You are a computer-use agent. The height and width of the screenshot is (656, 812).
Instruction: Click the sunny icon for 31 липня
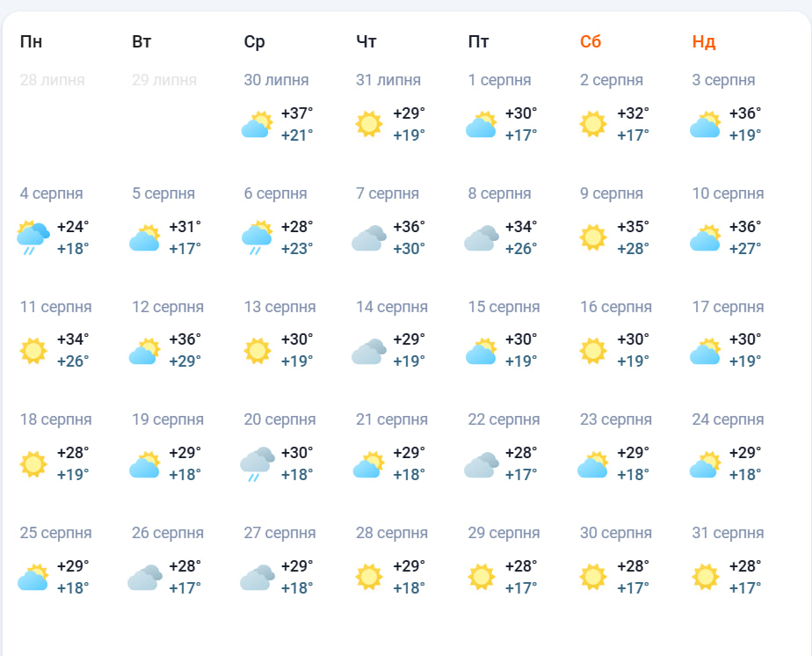click(x=369, y=125)
